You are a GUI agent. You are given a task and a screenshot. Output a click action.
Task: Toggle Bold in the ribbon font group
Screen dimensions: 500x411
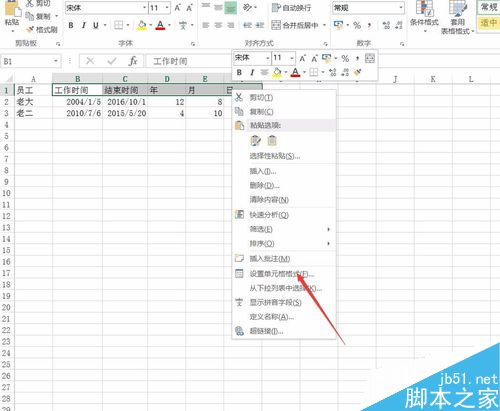pyautogui.click(x=71, y=25)
